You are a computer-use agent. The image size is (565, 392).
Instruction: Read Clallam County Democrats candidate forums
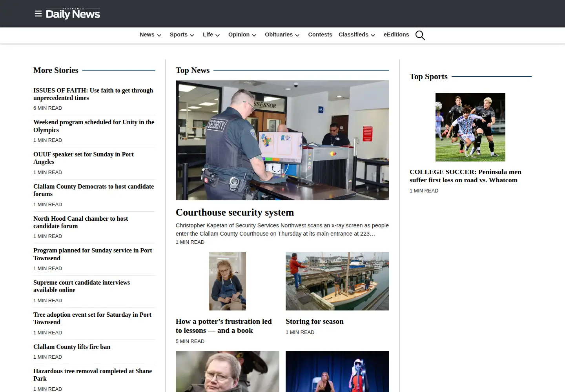93,190
